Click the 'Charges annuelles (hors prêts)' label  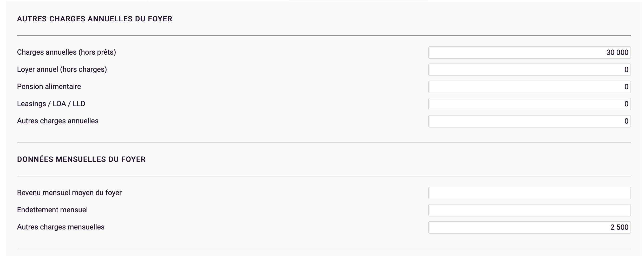pyautogui.click(x=67, y=52)
